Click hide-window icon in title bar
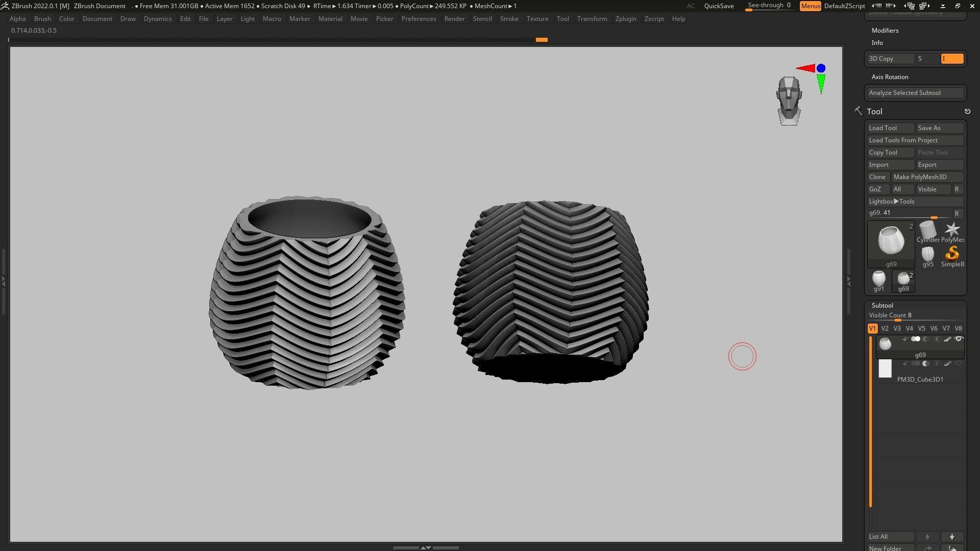 pyautogui.click(x=943, y=6)
